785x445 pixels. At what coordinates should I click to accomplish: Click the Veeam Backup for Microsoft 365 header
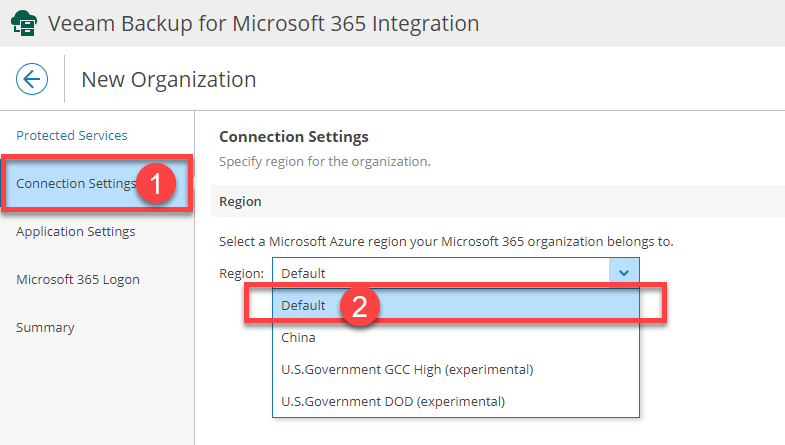pos(263,23)
